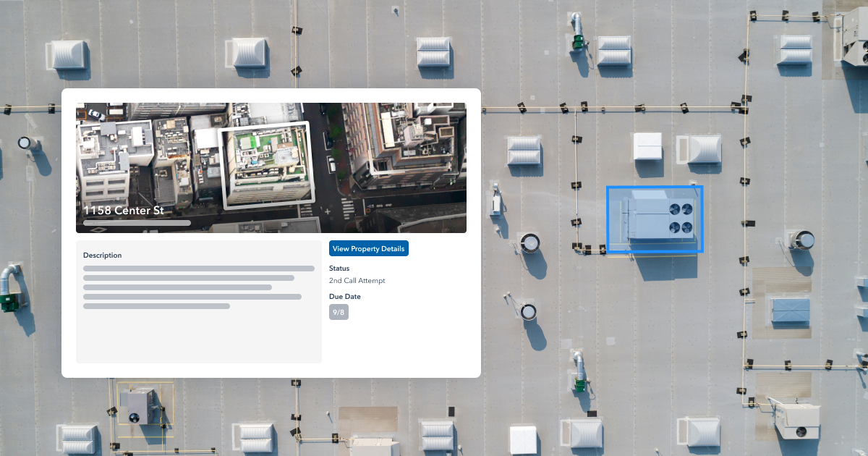Click the gray description text box
868x456 pixels.
pyautogui.click(x=199, y=302)
